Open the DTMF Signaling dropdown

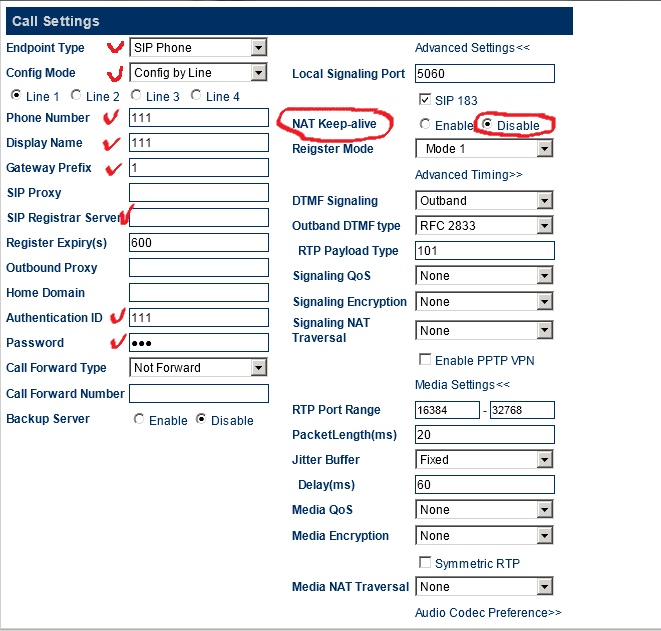point(484,201)
